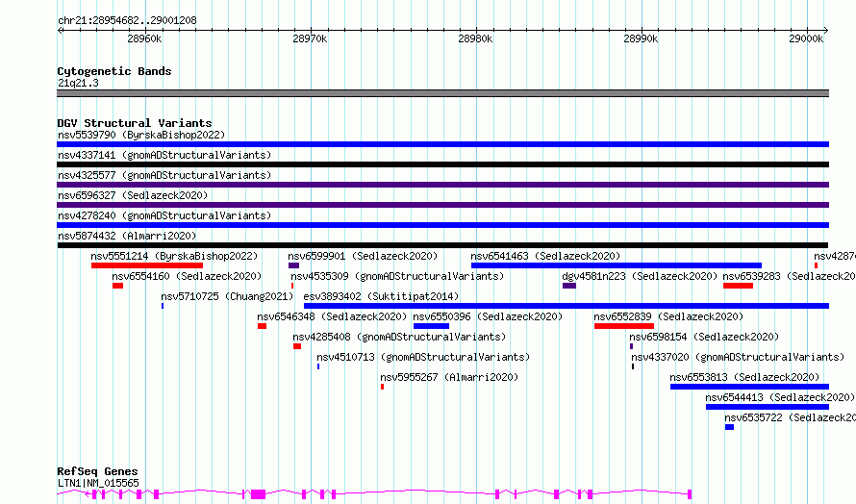856x504 pixels.
Task: Open nsv4535309 gnomAD variant label
Action: [x=397, y=276]
